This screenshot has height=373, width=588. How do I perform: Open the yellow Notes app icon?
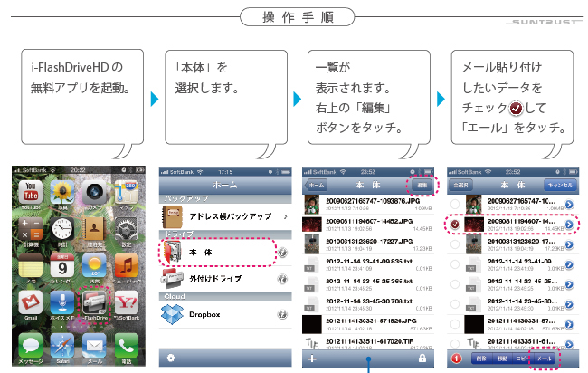coord(31,265)
